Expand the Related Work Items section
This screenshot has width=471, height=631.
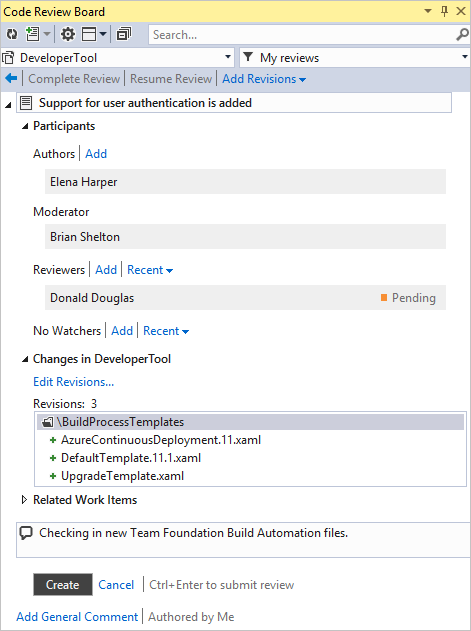click(x=24, y=500)
